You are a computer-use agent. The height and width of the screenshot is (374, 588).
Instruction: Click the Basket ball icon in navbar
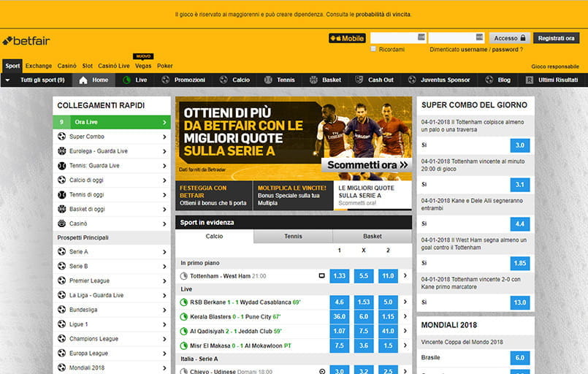pos(313,80)
